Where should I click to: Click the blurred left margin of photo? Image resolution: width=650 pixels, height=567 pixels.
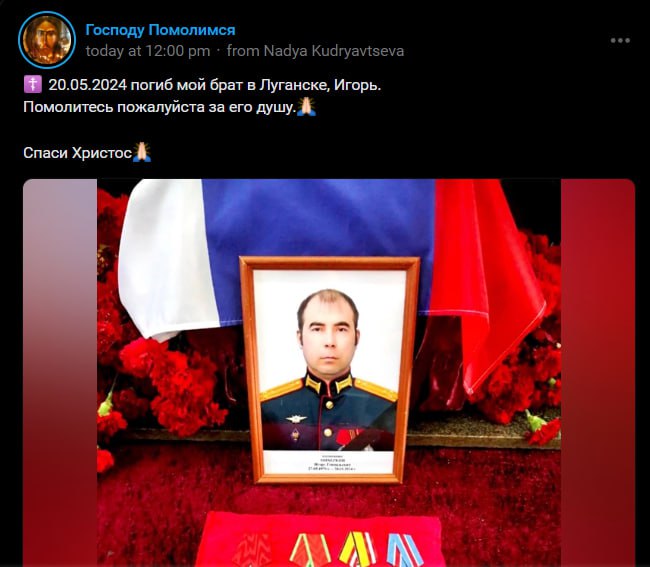60,373
